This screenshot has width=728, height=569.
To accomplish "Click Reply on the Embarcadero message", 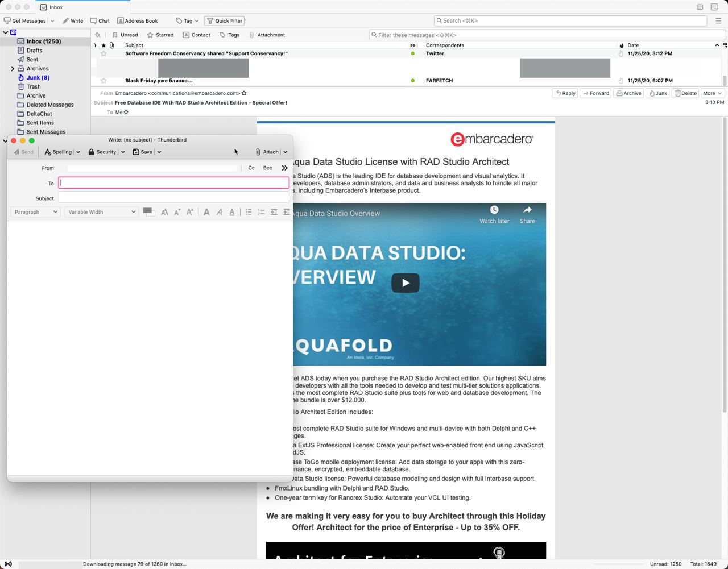I will (565, 93).
